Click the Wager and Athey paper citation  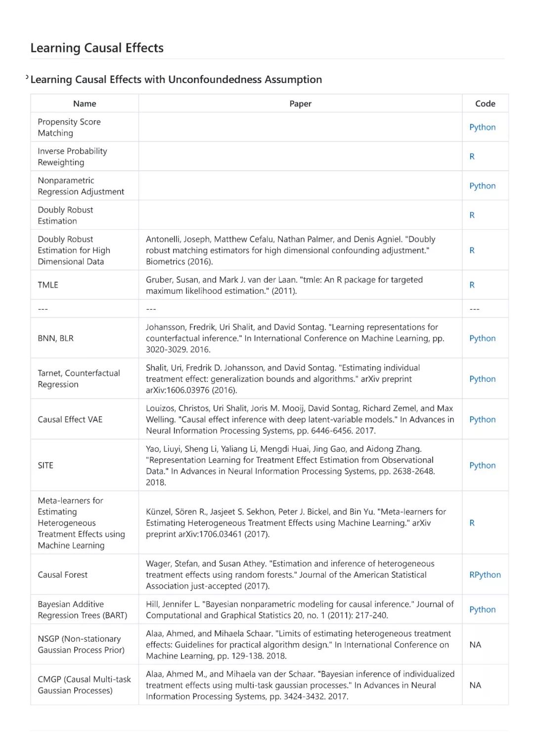pyautogui.click(x=290, y=575)
